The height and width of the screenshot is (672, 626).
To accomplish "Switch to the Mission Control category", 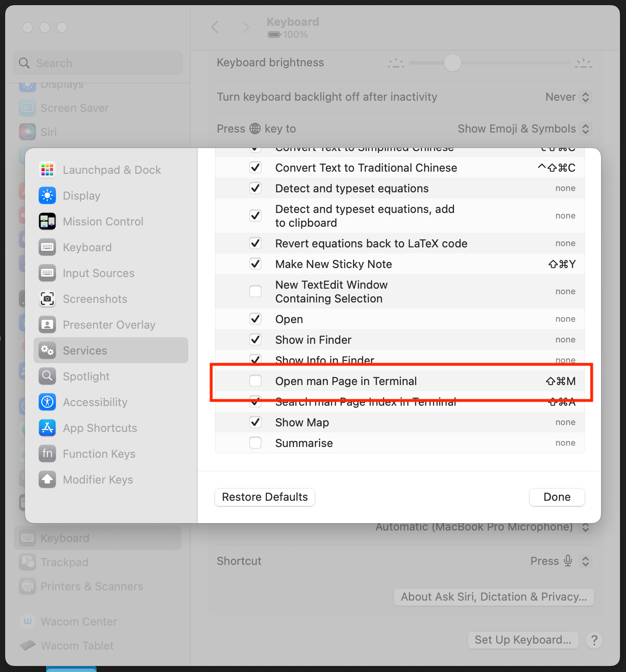I will pyautogui.click(x=111, y=221).
